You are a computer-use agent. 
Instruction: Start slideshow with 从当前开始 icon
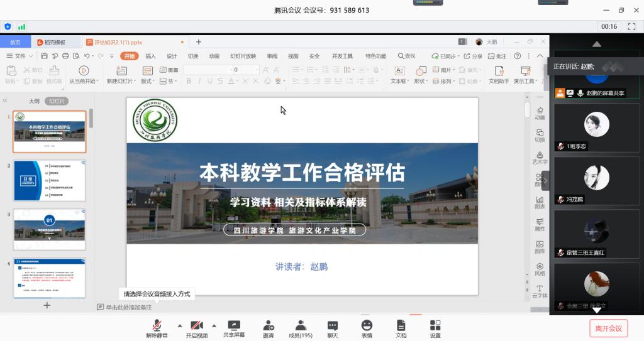pos(84,70)
